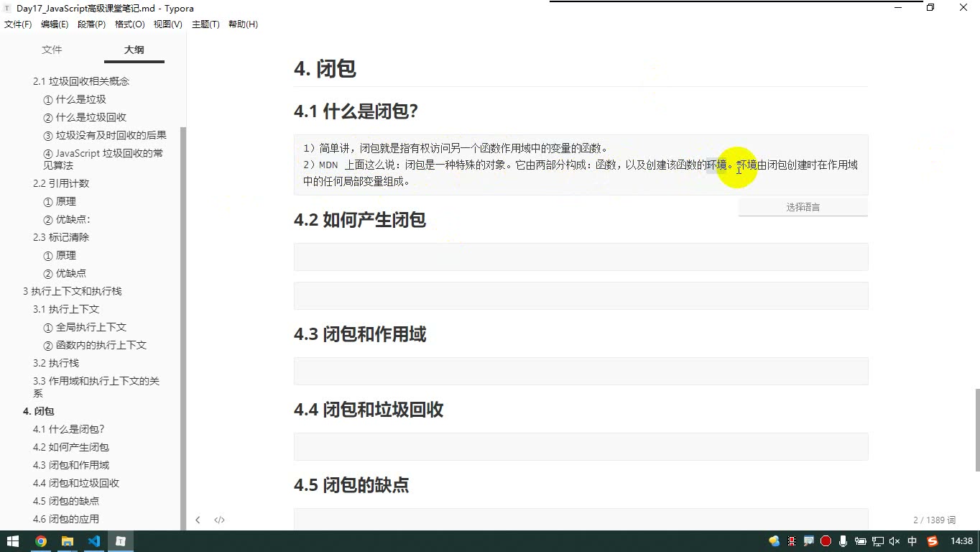The image size is (980, 552).
Task: Go to outline item 3.2 执行栈
Action: (56, 363)
